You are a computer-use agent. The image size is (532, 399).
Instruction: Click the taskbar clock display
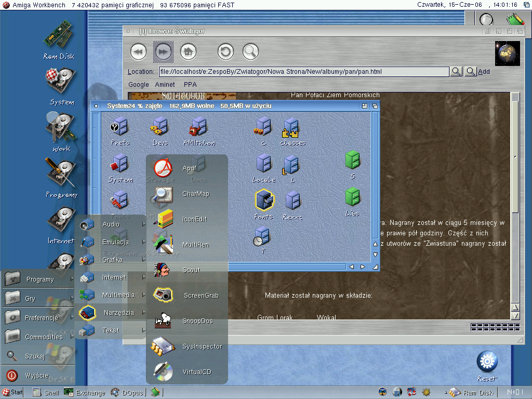point(515,393)
